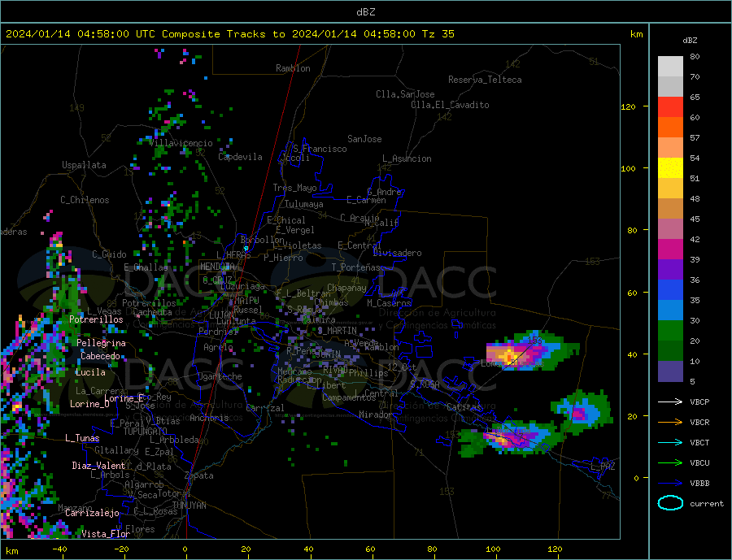Select the 80 dBZ light gray swatch
Image resolution: width=732 pixels, height=560 pixels.
[x=670, y=67]
